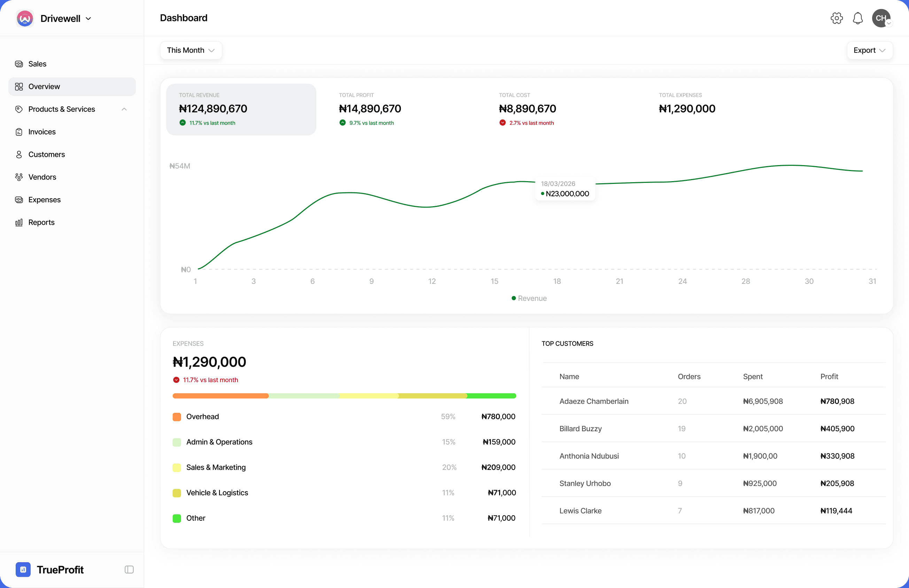The image size is (909, 588).
Task: Open the This Month period dropdown
Action: [191, 51]
